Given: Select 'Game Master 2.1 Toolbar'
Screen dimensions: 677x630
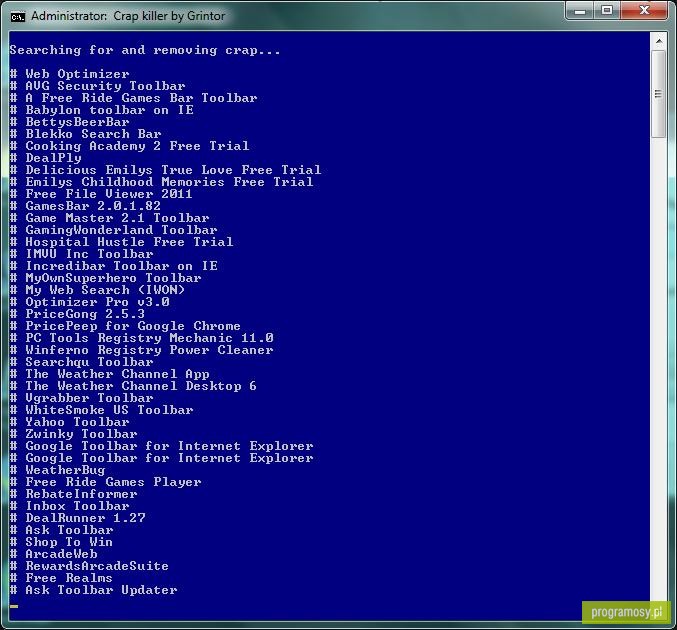Looking at the screenshot, I should (x=110, y=218).
